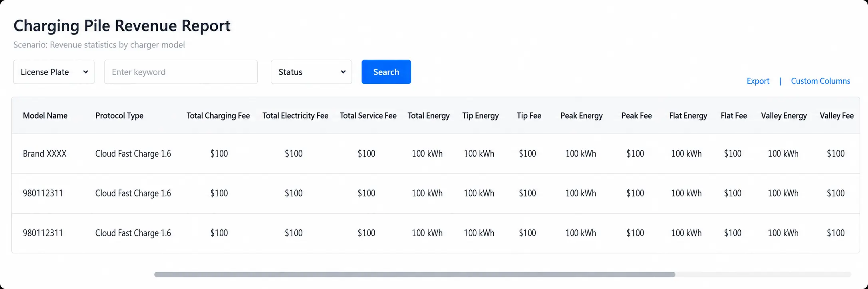Click the horizontal table scrollbar thumb
Viewport: 868px width, 289px height.
415,275
